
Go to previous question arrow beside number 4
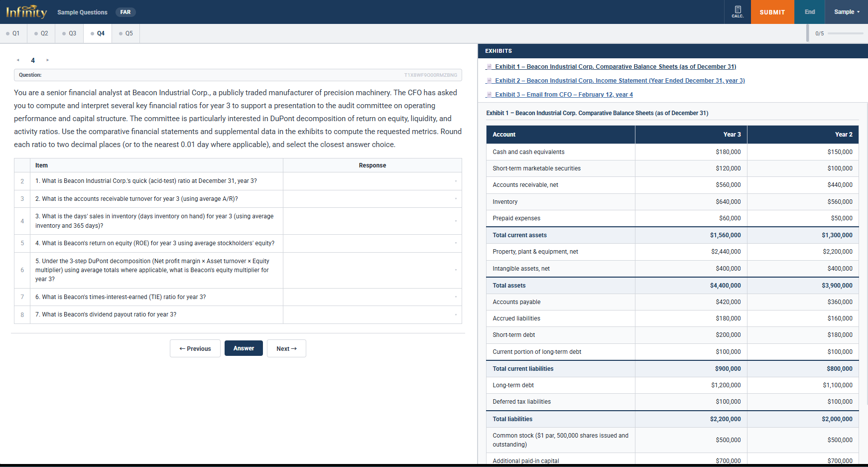click(x=18, y=60)
